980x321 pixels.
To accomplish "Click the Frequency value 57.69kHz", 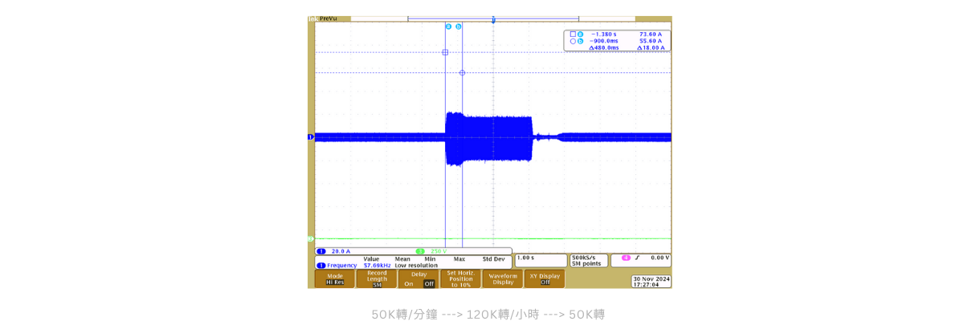I will (377, 266).
